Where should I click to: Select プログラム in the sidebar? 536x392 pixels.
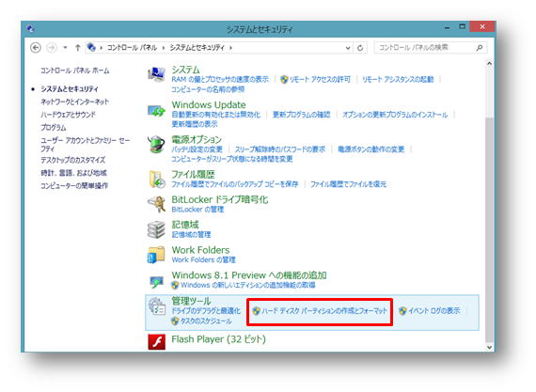[54, 127]
